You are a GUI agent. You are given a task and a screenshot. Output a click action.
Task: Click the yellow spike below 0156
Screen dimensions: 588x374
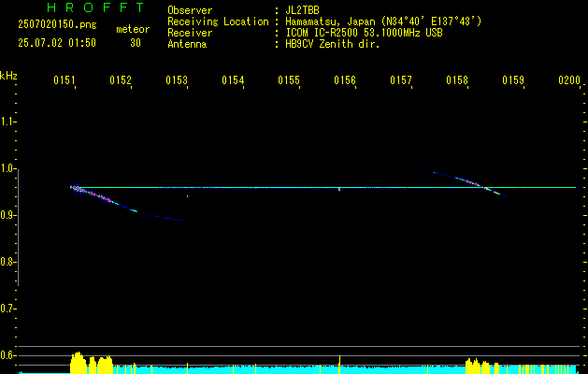click(339, 365)
